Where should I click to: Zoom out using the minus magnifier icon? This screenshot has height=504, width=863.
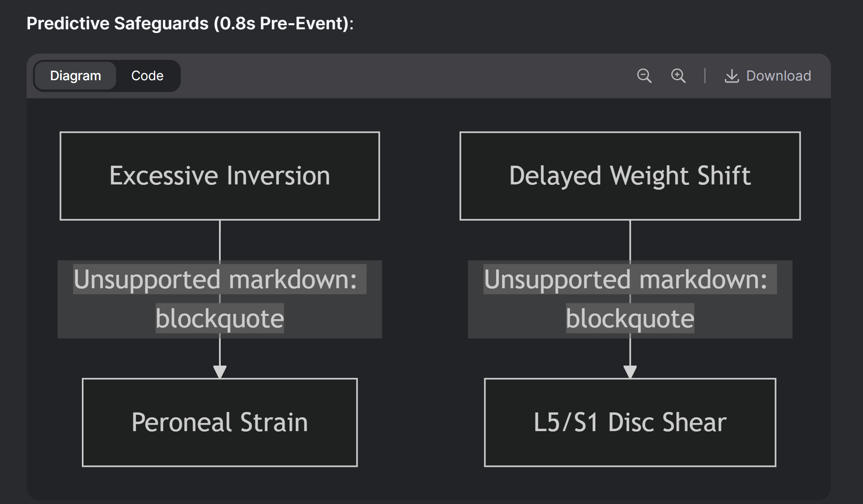point(644,76)
